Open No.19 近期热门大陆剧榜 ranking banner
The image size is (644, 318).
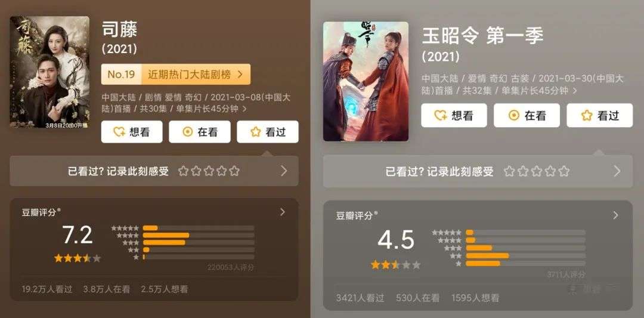[x=176, y=75]
